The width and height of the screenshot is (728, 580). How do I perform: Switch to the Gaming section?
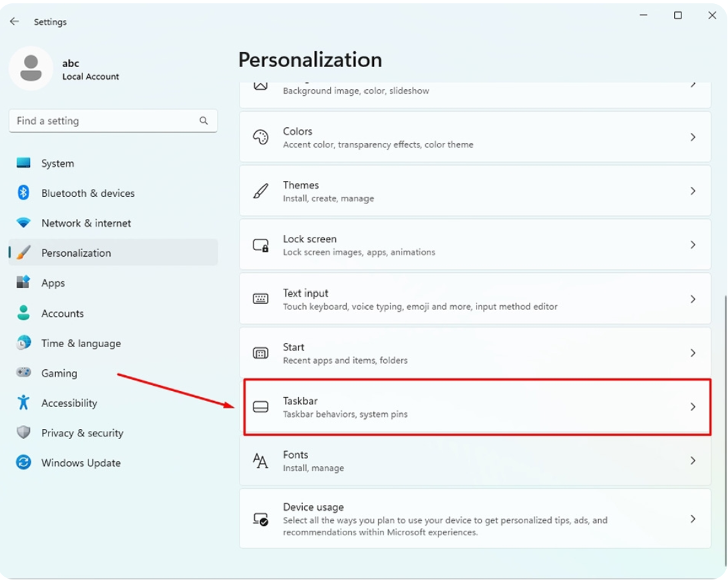click(59, 373)
